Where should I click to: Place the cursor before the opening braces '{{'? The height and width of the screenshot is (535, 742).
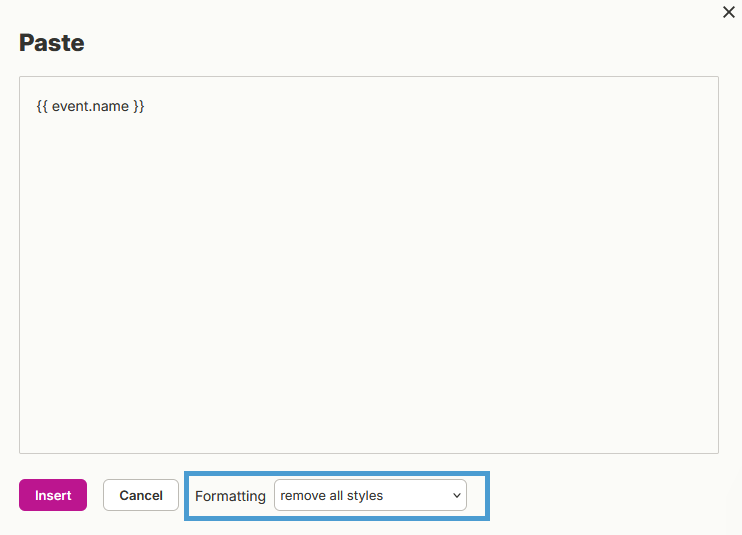point(36,106)
